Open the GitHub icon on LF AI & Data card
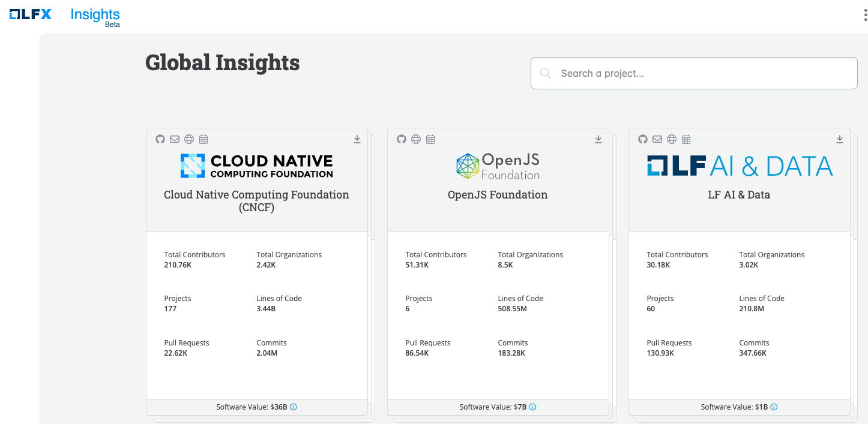Viewport: 868px width, 424px height. point(643,139)
